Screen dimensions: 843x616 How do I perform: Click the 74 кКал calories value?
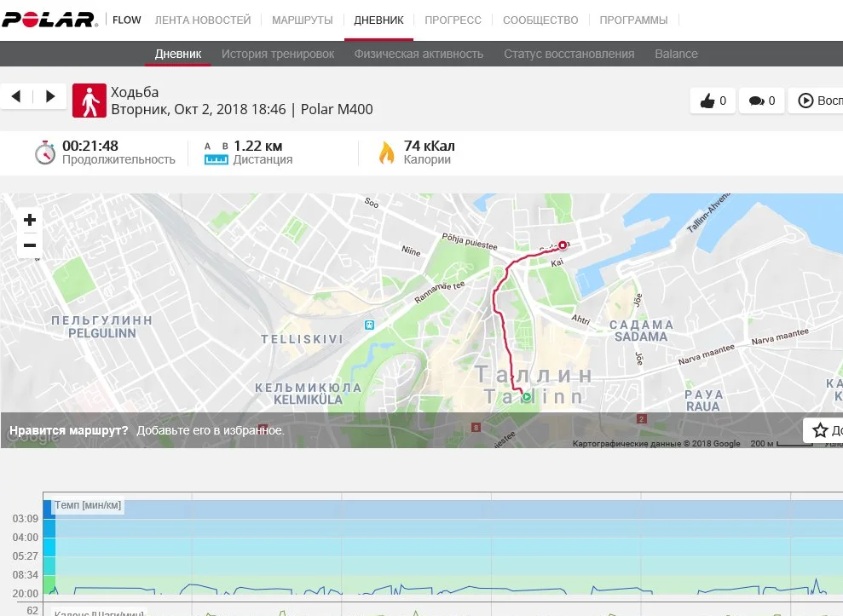point(429,146)
